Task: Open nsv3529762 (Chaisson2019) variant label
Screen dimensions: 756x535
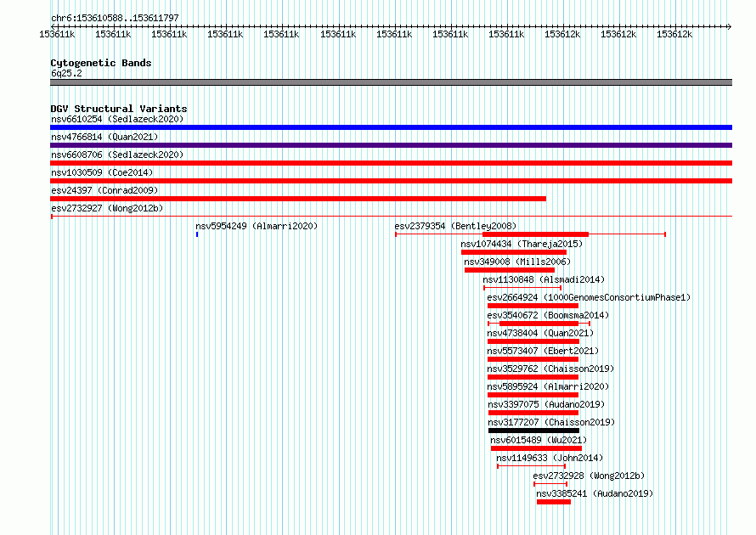Action: tap(550, 369)
